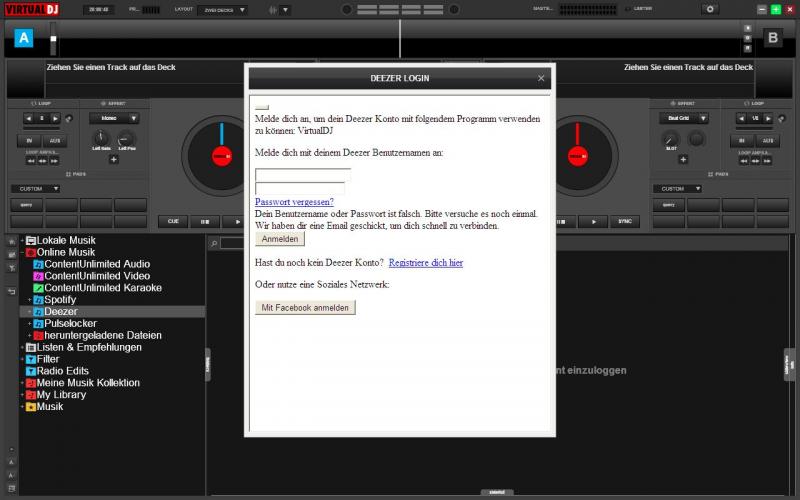Viewport: 800px width, 500px height.
Task: Select the Filter folder
Action: coord(42,359)
